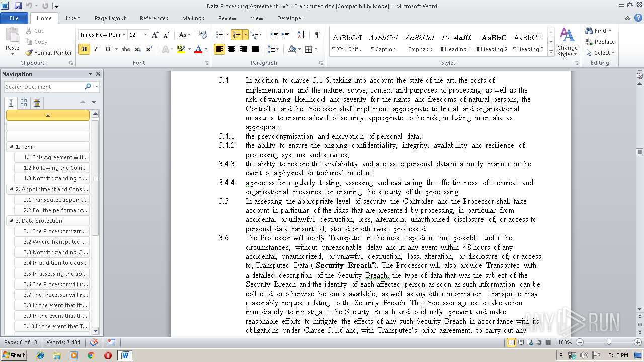
Task: Open Change Case dropdown
Action: (184, 35)
